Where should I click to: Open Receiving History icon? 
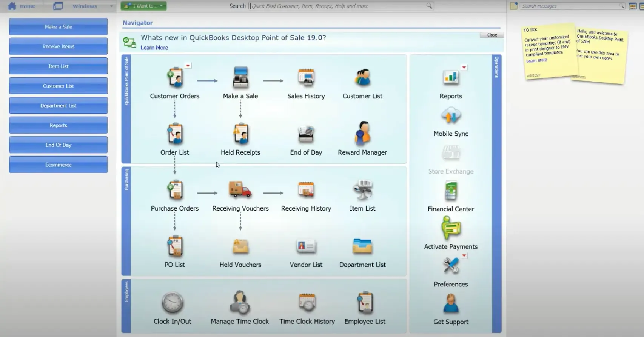tap(306, 190)
